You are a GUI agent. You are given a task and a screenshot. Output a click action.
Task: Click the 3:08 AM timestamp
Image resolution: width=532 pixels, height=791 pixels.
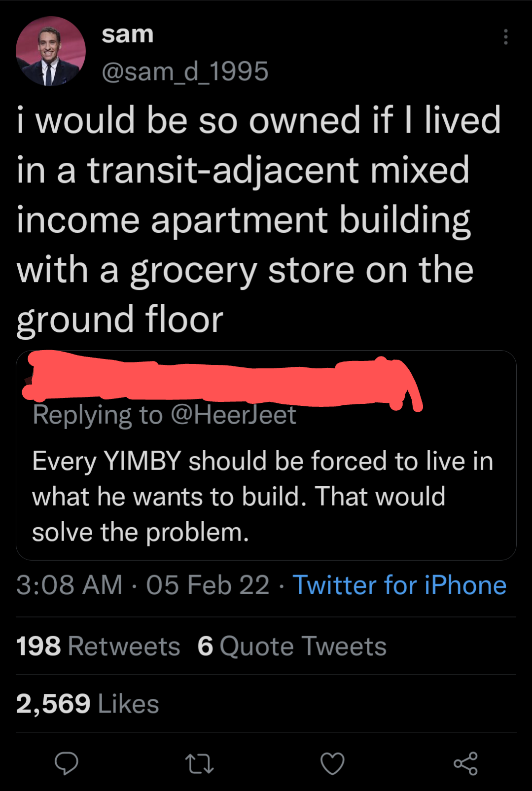[69, 585]
